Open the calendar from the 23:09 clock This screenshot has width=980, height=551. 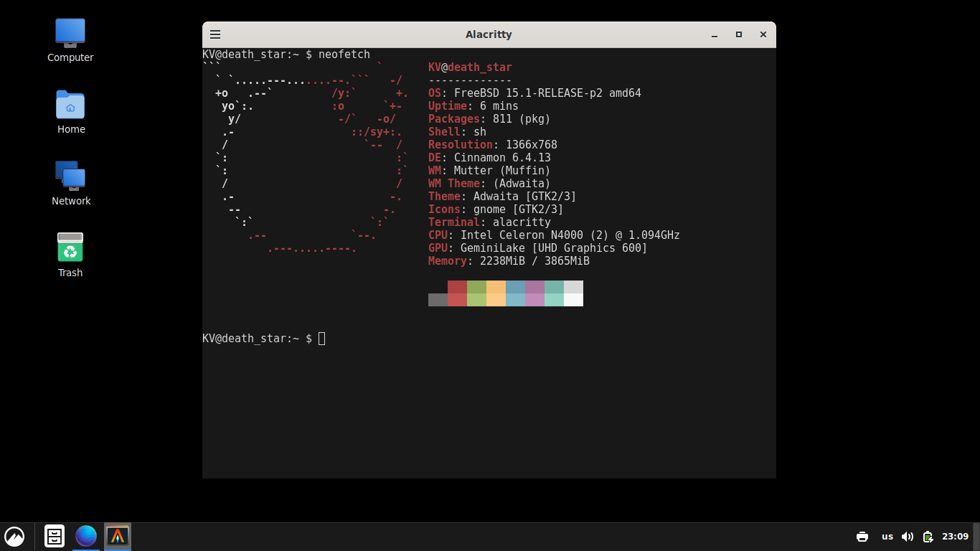(x=955, y=537)
